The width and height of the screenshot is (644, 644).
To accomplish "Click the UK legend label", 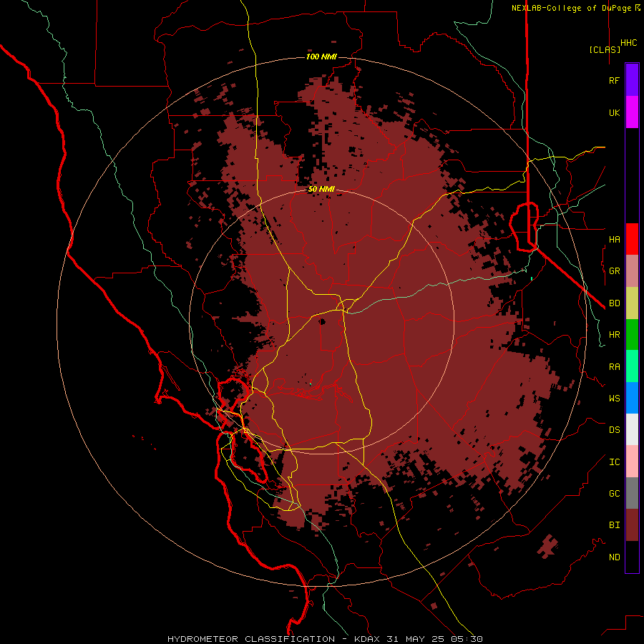I will click(x=614, y=112).
